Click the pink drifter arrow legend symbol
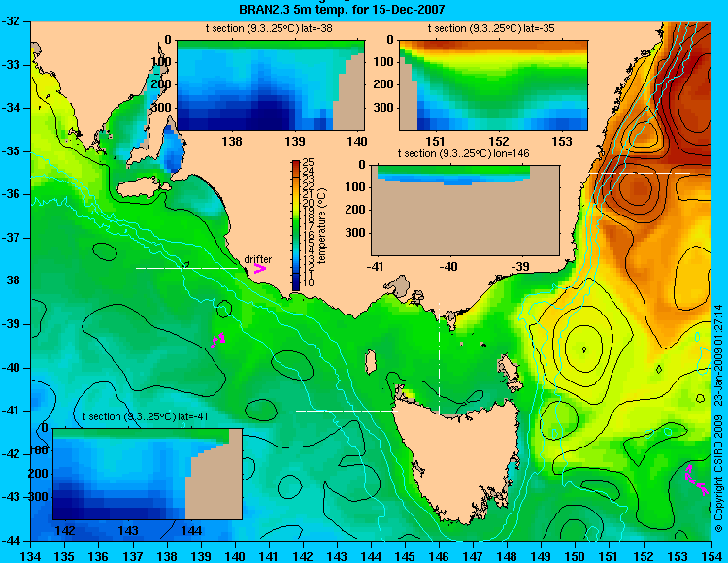The height and width of the screenshot is (563, 728). click(260, 268)
